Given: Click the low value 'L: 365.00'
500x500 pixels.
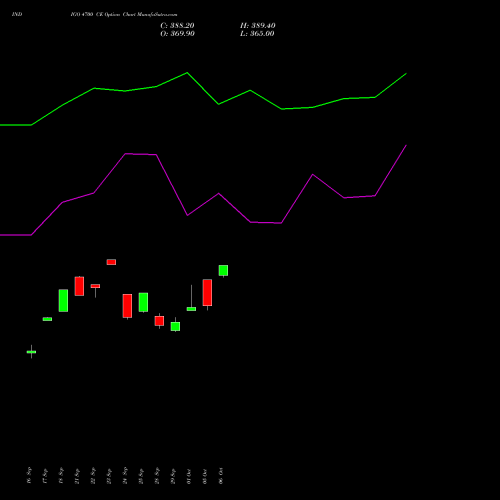Looking at the screenshot, I should coord(257,34).
